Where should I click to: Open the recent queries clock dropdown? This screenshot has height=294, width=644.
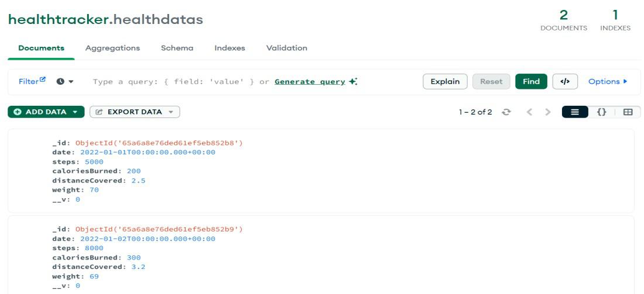click(x=65, y=81)
